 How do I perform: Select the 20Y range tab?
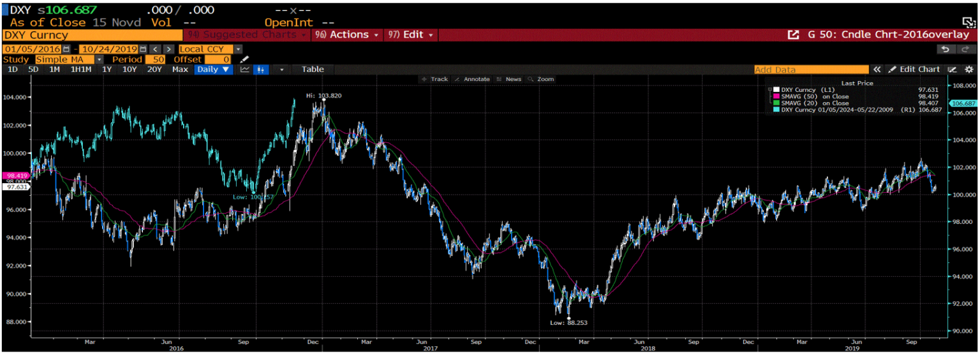tap(154, 70)
